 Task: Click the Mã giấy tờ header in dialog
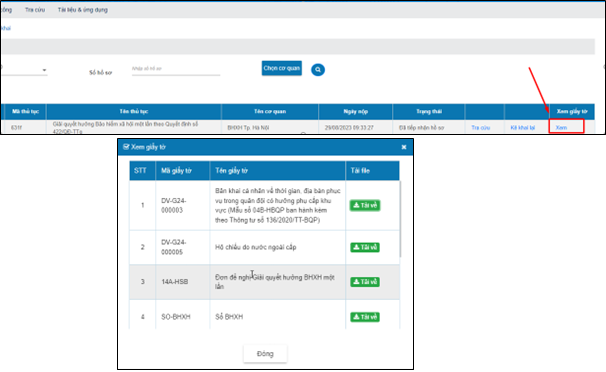[183, 171]
